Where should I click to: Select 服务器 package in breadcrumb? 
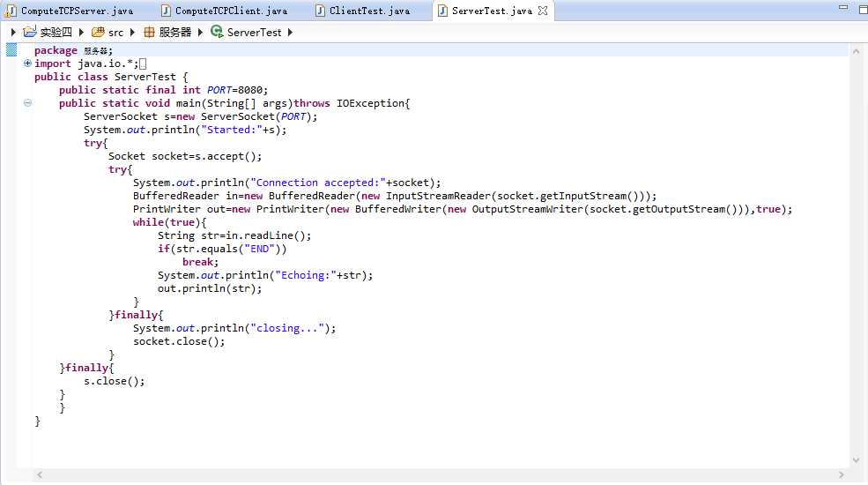coord(175,33)
